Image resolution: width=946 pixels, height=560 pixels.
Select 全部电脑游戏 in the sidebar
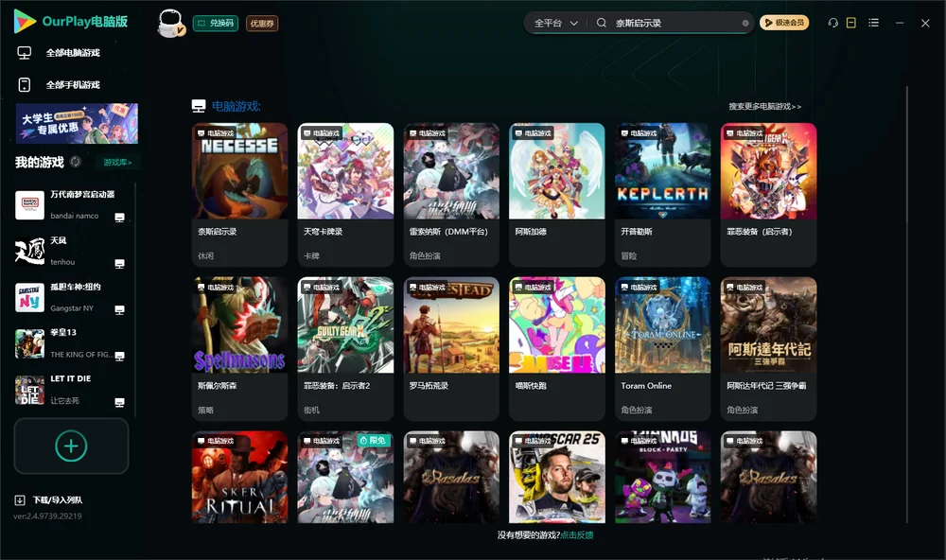pos(73,53)
